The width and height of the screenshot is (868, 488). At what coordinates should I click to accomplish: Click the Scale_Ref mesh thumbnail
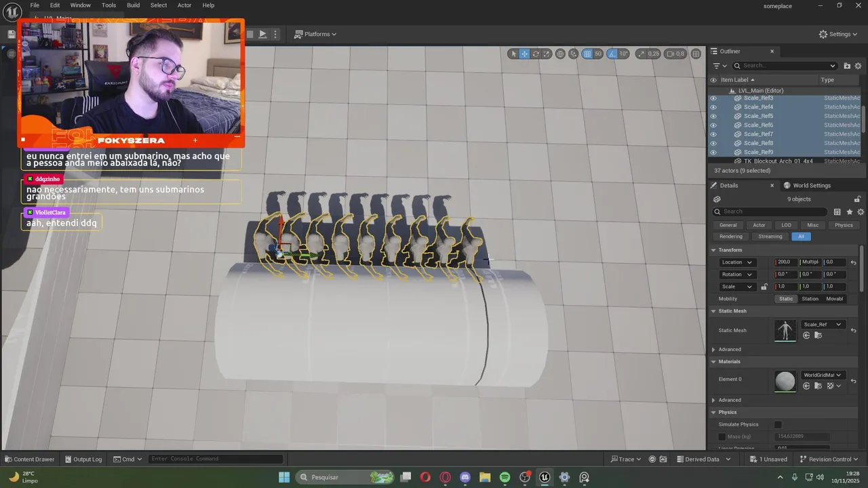tap(785, 330)
